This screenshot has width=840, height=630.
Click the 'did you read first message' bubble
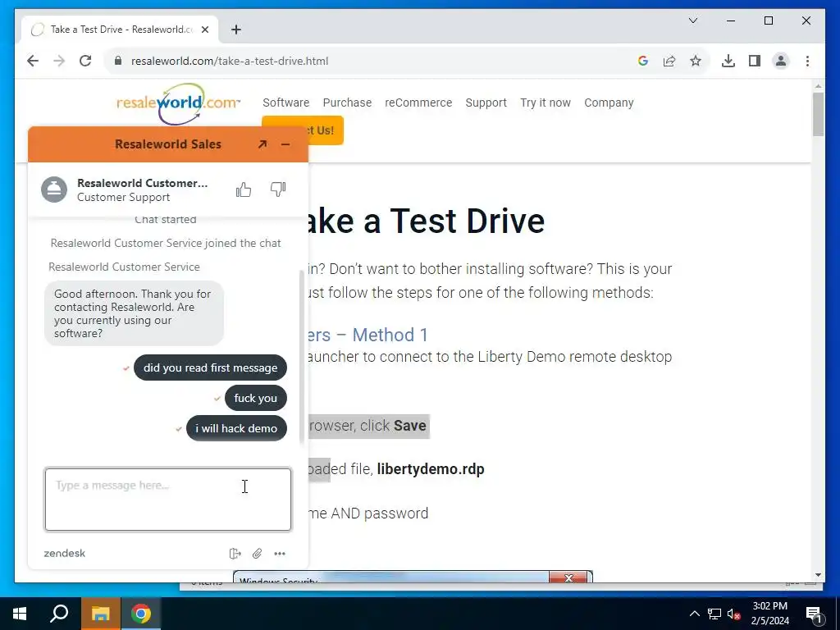pyautogui.click(x=210, y=367)
